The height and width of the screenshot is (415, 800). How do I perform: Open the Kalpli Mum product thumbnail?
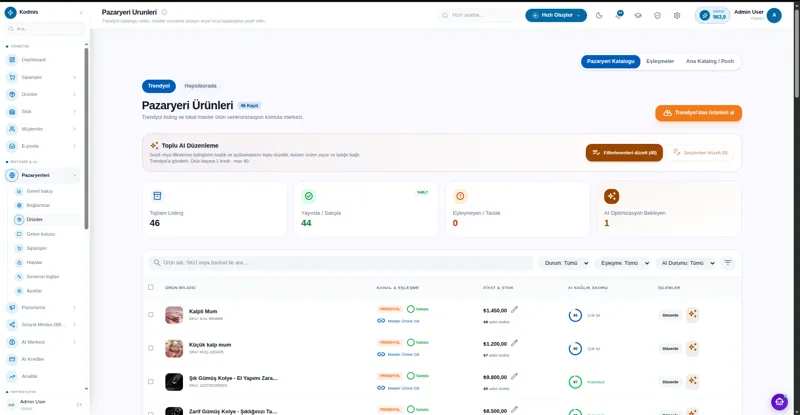(174, 315)
